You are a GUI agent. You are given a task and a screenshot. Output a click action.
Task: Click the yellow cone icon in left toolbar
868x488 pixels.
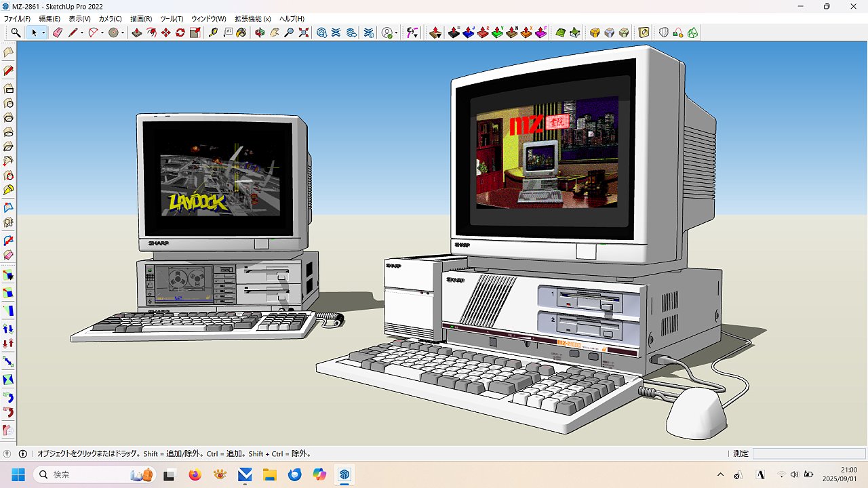pos(9,190)
